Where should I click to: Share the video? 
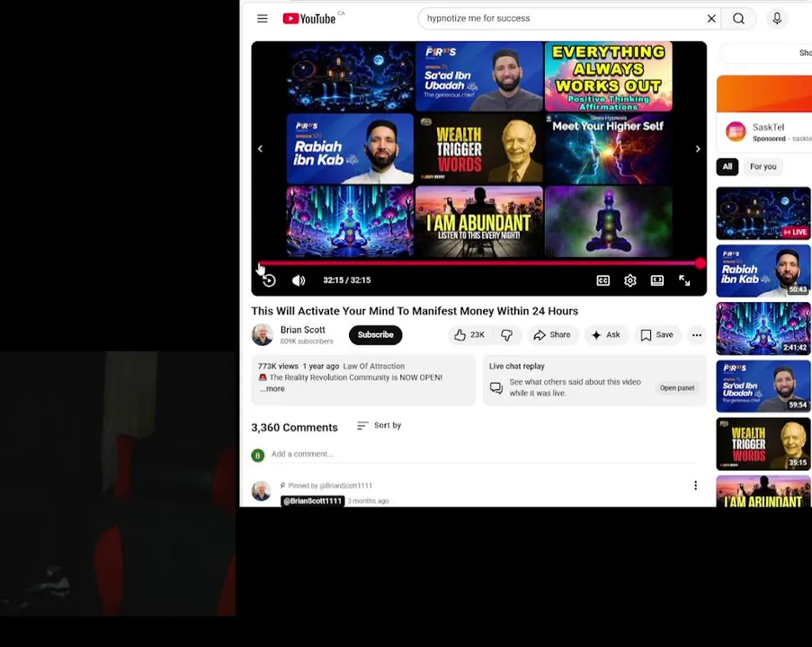[552, 335]
